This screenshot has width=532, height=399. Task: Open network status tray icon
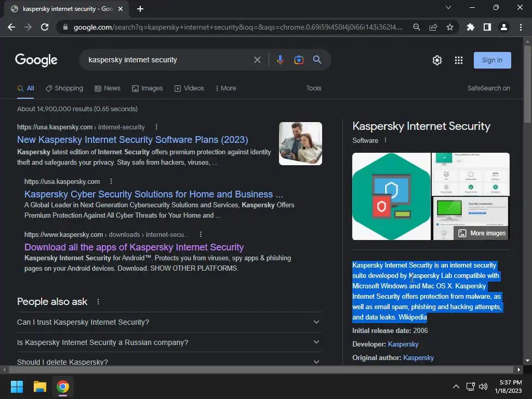click(x=471, y=387)
